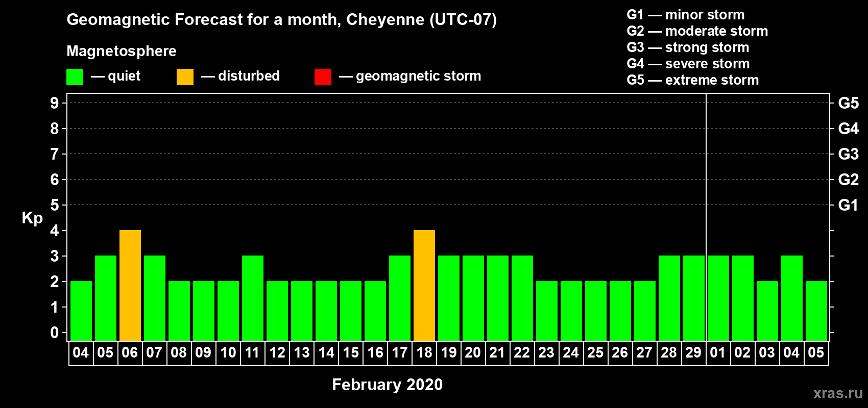
Task: Click date label '16' on the x-axis
Action: [375, 353]
